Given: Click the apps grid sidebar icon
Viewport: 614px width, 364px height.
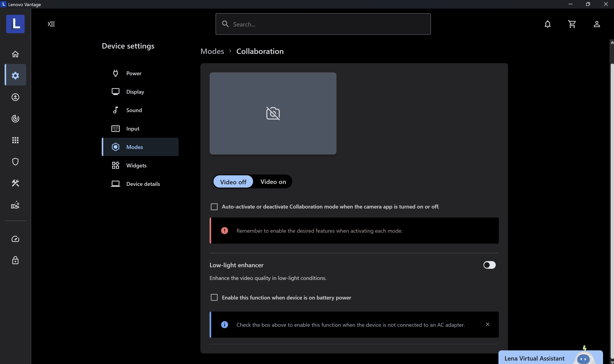Looking at the screenshot, I should pyautogui.click(x=15, y=140).
